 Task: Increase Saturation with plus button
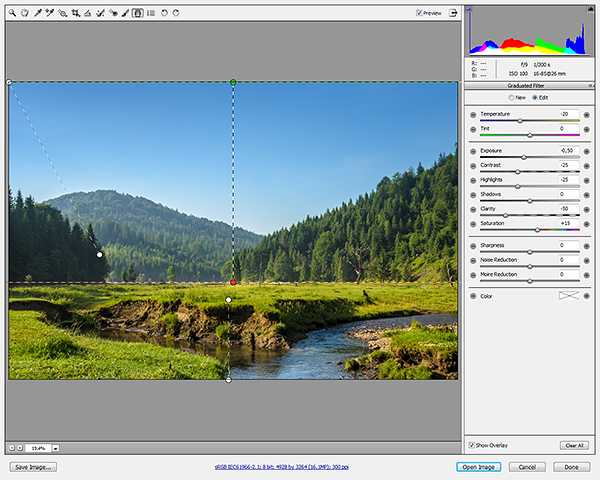pyautogui.click(x=587, y=224)
